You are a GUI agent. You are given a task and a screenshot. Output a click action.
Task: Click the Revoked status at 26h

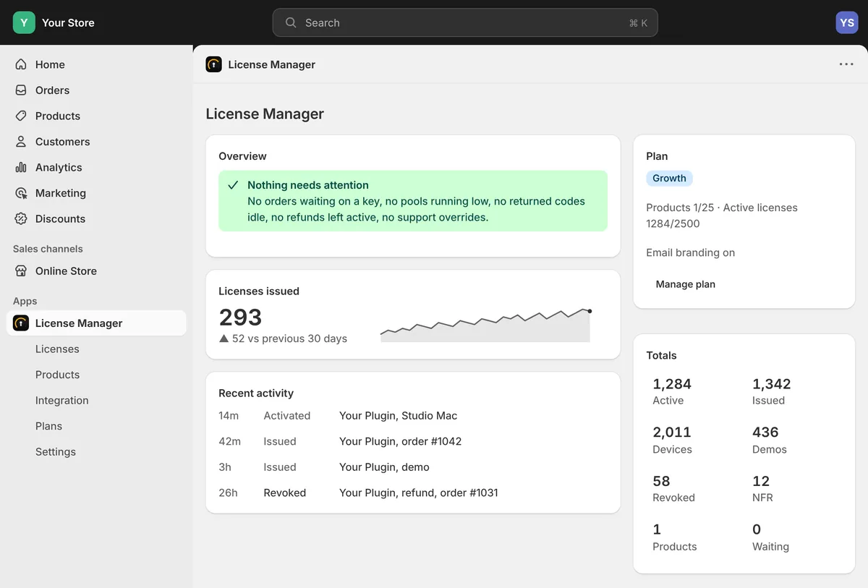point(285,493)
